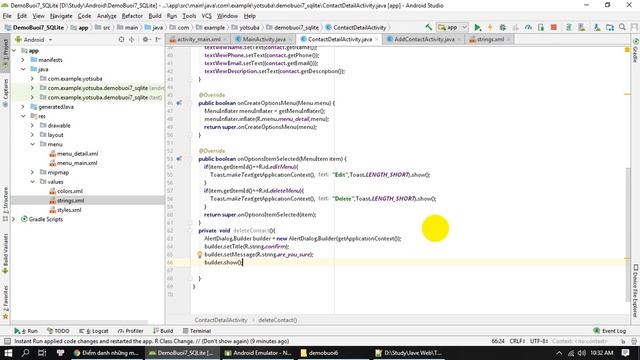
Task: Stop the app with red square icon
Action: tap(553, 27)
